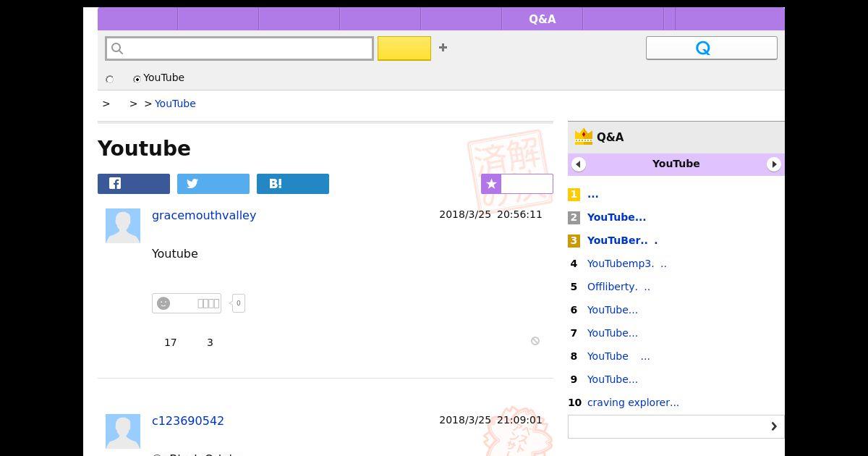Viewport: 868px width, 456px height.
Task: Click the timestamp 2018/3/25 20:56:11
Action: pos(490,214)
